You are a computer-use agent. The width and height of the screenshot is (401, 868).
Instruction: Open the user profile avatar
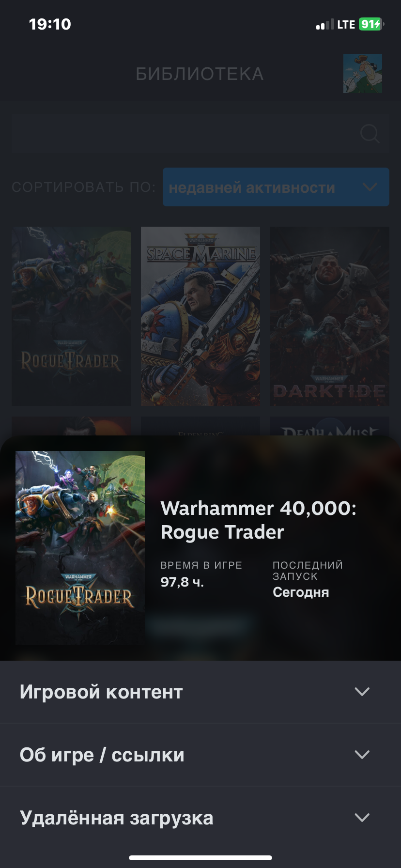[363, 74]
